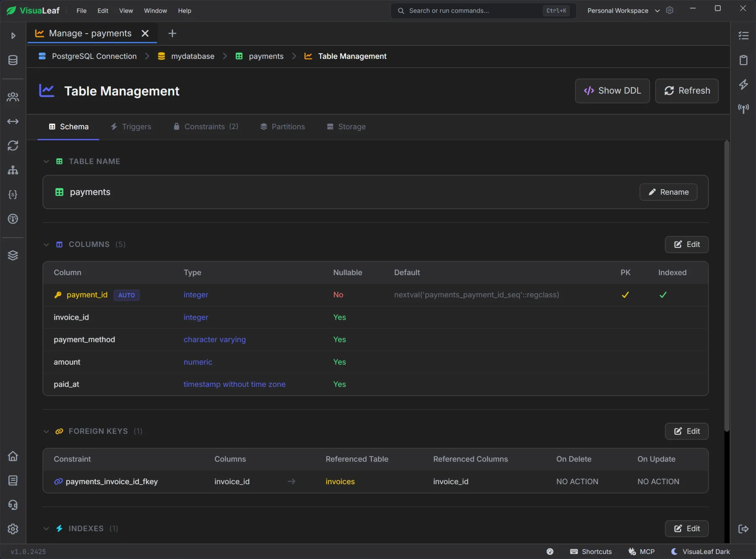Image resolution: width=756 pixels, height=559 pixels.
Task: Open settings gear at sidebar bottom
Action: click(x=13, y=529)
